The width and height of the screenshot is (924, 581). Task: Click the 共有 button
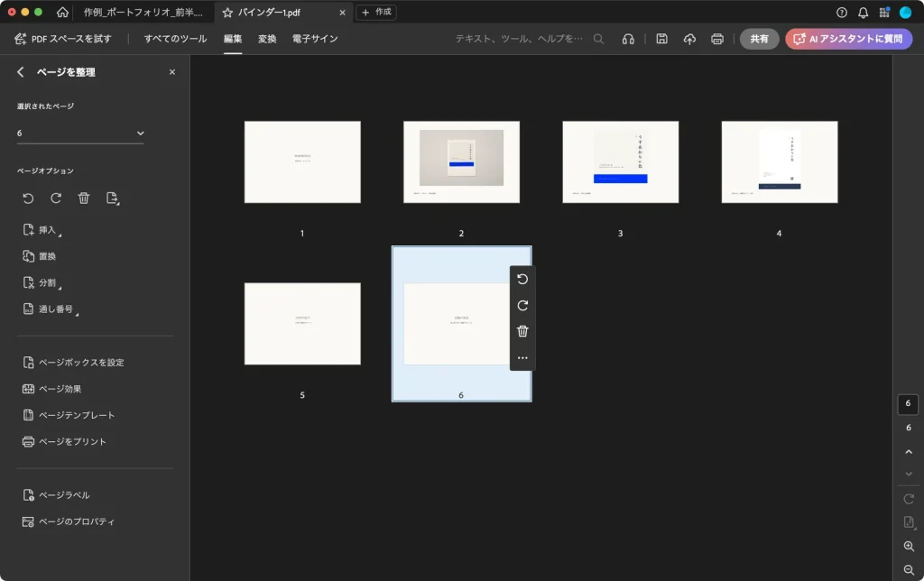click(759, 39)
